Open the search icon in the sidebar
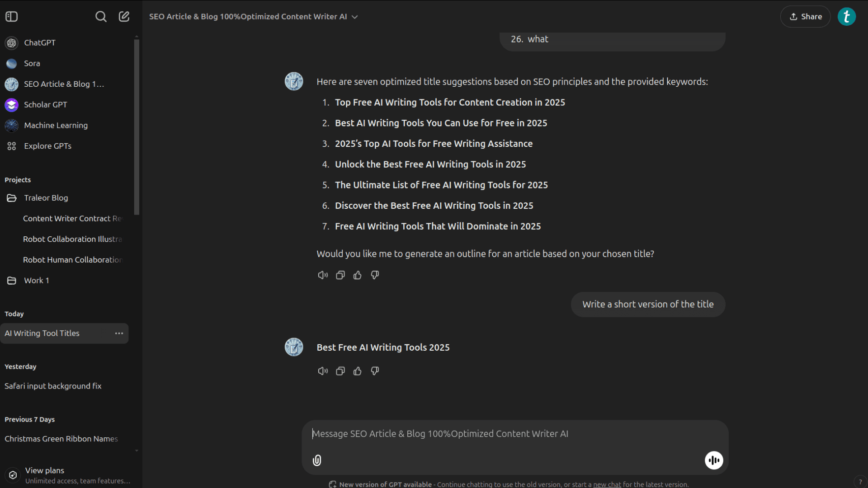The width and height of the screenshot is (868, 488). point(101,16)
